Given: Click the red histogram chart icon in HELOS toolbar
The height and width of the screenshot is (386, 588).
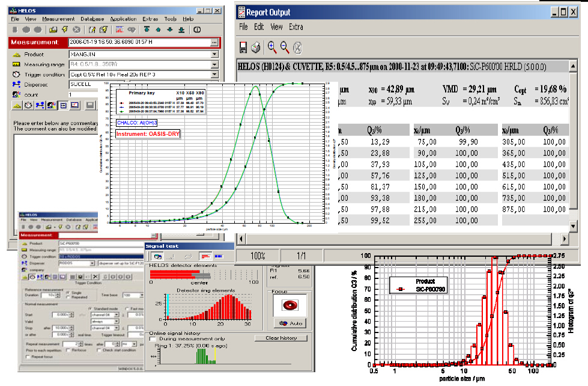Looking at the screenshot, I should 120,29.
